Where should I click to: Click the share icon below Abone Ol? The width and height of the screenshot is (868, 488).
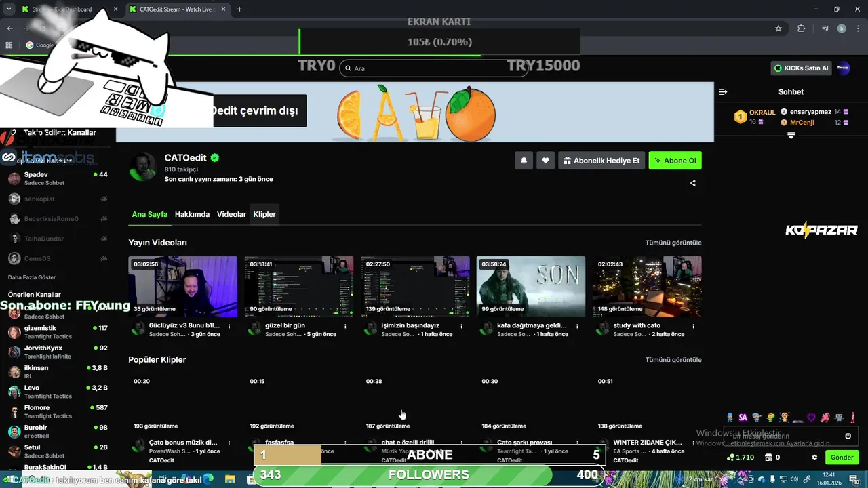click(692, 183)
